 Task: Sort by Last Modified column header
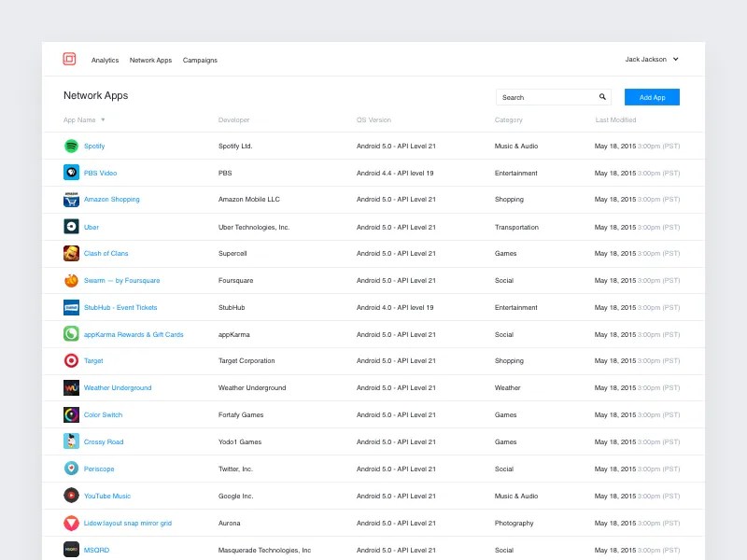click(615, 120)
